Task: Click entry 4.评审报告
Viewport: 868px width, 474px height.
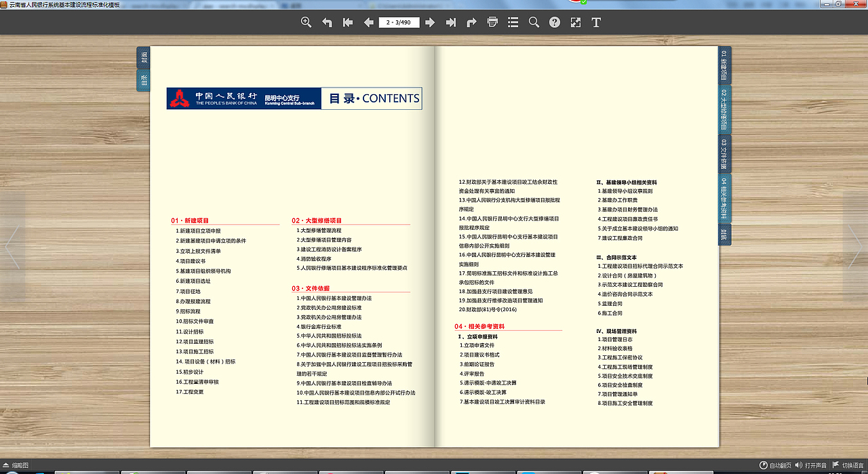Action: point(472,374)
